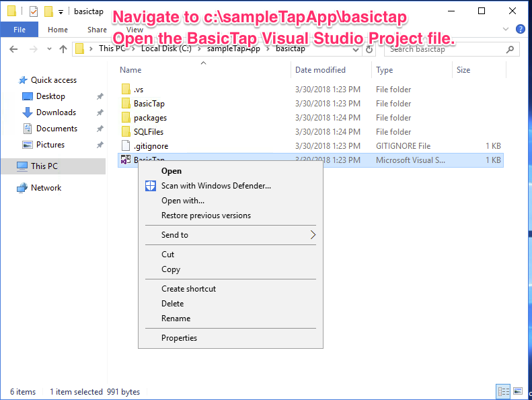Unpin Documents using its pin icon
Image resolution: width=532 pixels, height=400 pixels.
100,129
